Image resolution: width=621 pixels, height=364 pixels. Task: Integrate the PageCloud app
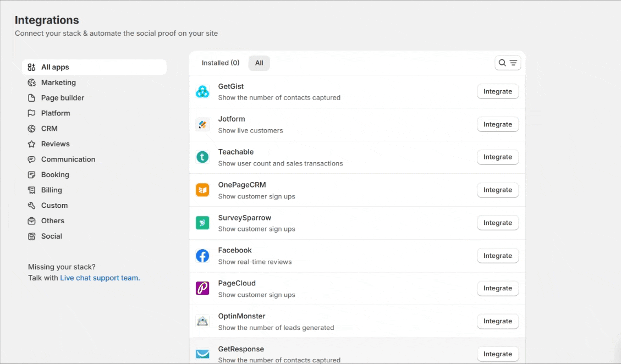(x=498, y=288)
